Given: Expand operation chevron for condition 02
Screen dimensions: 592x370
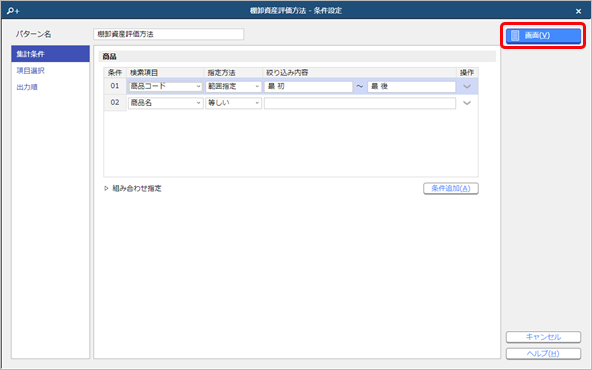Looking at the screenshot, I should [467, 103].
